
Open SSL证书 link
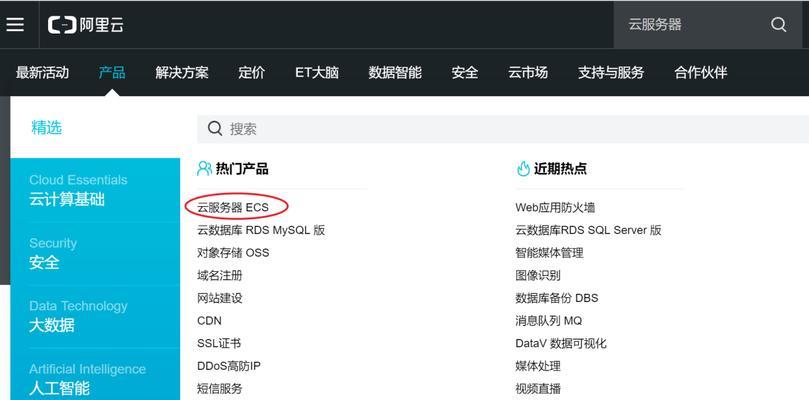[219, 344]
